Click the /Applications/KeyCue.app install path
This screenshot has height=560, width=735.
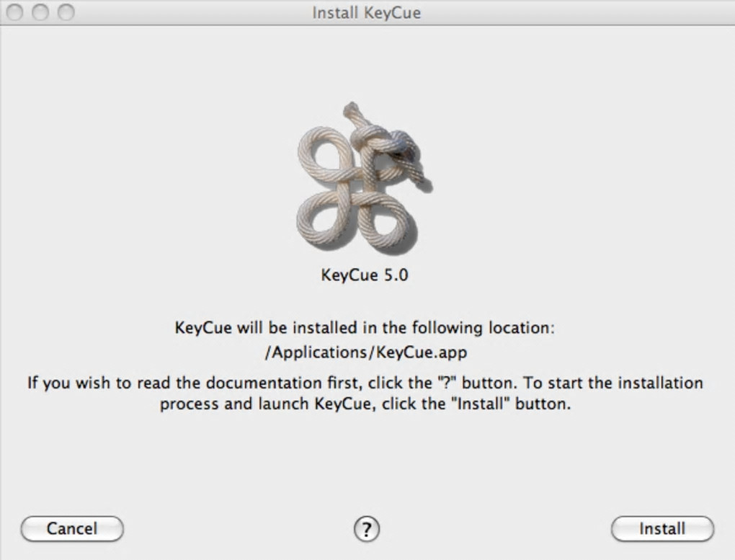tap(365, 354)
